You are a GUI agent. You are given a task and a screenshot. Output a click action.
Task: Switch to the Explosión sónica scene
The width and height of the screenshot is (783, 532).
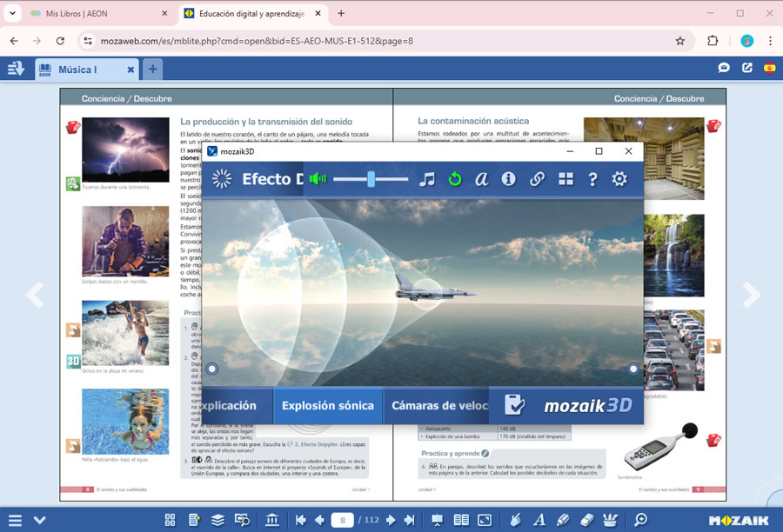(328, 405)
